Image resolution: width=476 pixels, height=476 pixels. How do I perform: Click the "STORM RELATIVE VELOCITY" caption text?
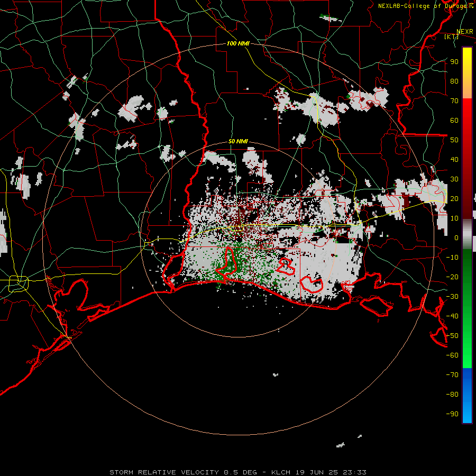pos(164,472)
